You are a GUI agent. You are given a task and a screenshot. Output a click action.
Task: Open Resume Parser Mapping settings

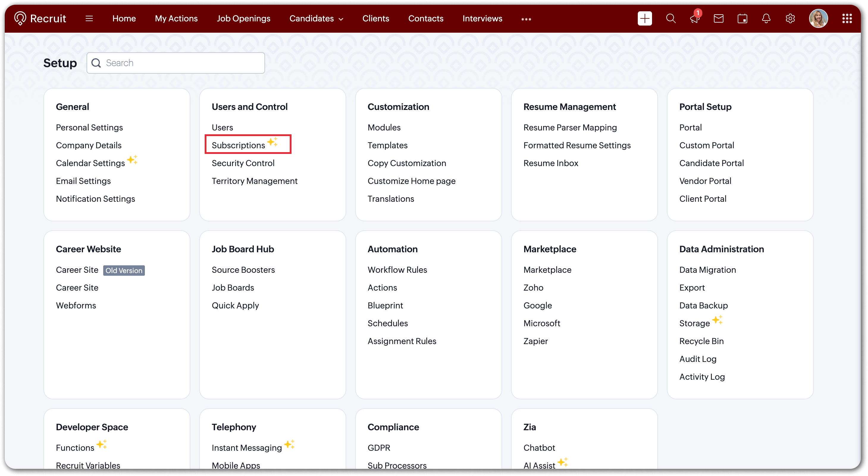pyautogui.click(x=570, y=127)
